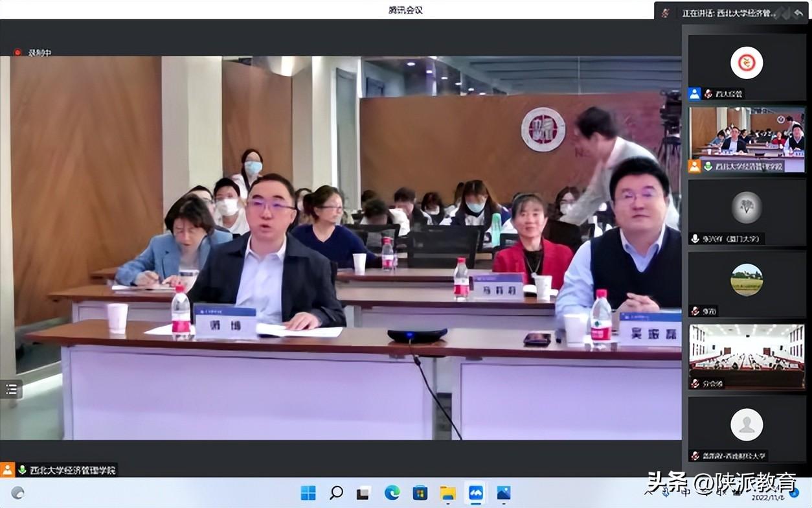Open the Photos app in taskbar
This screenshot has width=812, height=508.
(504, 493)
